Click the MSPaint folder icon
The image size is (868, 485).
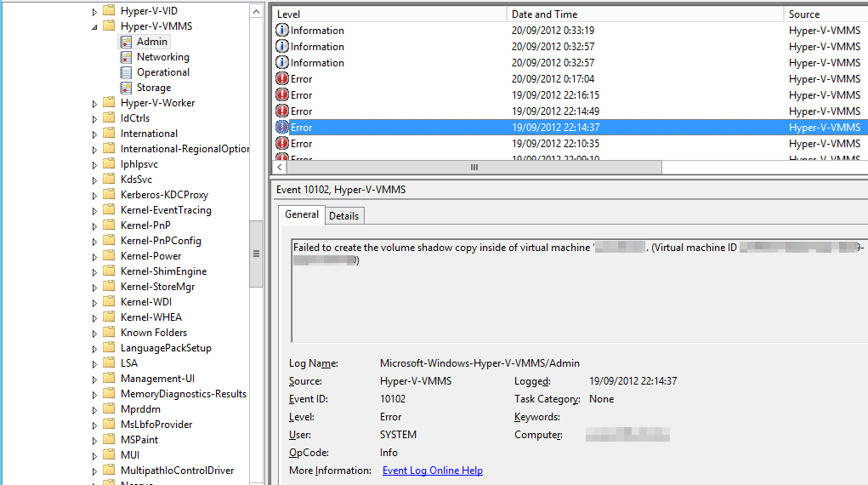110,440
